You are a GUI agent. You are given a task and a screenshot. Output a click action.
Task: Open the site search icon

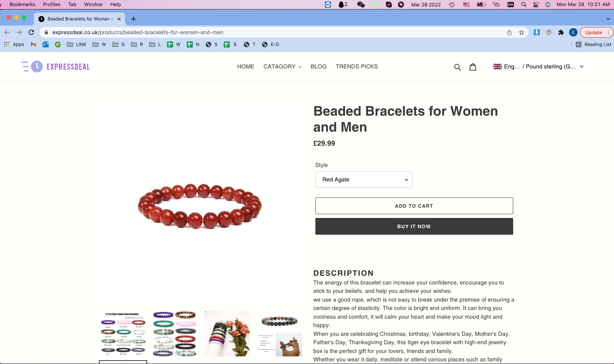click(458, 67)
